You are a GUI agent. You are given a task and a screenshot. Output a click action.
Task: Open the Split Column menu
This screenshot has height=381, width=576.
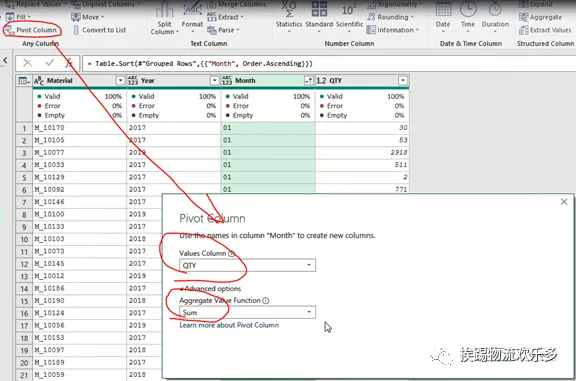(x=164, y=19)
